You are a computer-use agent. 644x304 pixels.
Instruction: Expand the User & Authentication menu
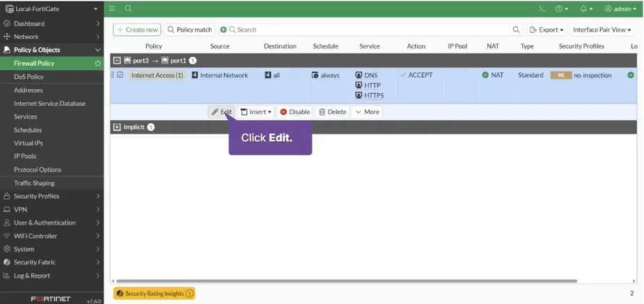52,223
